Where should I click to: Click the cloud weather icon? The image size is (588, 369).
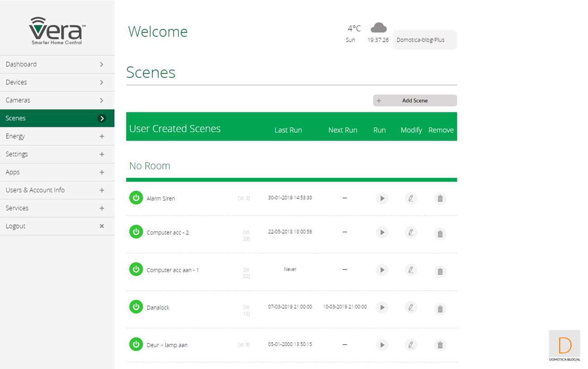(379, 28)
